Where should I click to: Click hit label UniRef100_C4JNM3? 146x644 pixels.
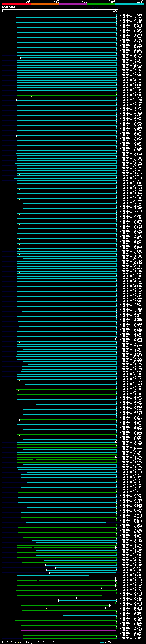(131, 251)
